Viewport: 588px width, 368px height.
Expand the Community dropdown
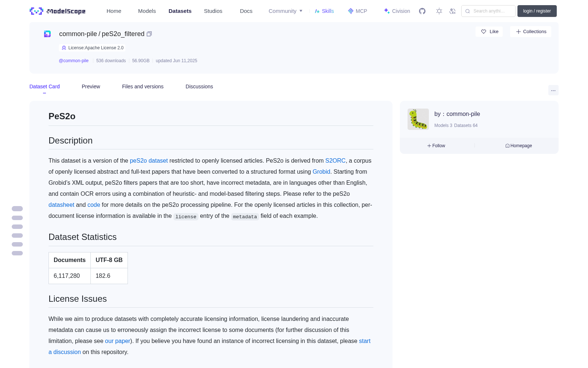(x=286, y=11)
